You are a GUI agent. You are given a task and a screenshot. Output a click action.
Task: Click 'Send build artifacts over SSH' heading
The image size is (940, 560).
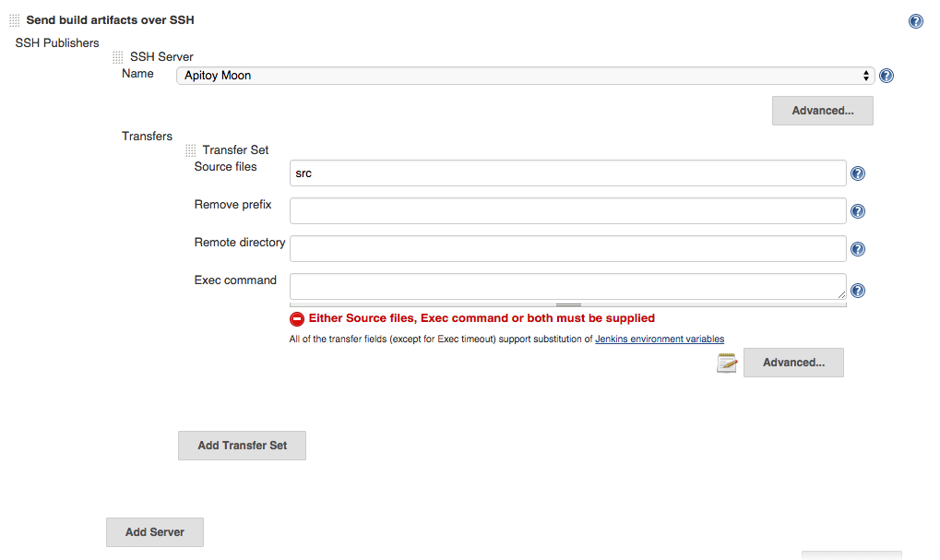tap(111, 19)
